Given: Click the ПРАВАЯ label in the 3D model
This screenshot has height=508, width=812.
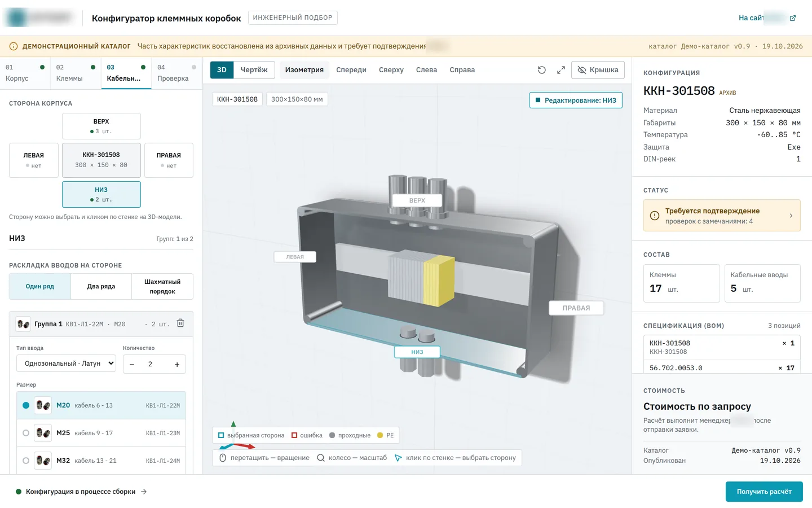Looking at the screenshot, I should click(576, 308).
